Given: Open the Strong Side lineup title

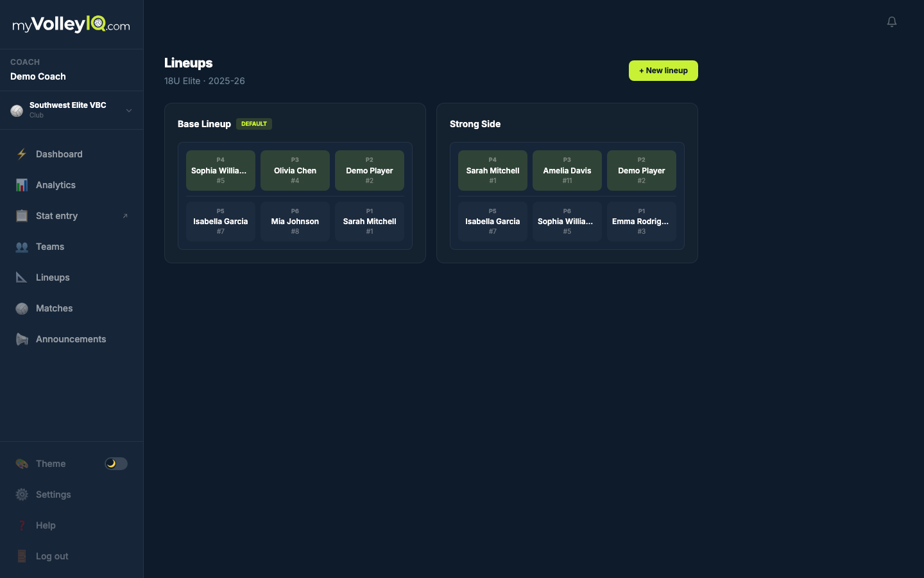Looking at the screenshot, I should [475, 124].
